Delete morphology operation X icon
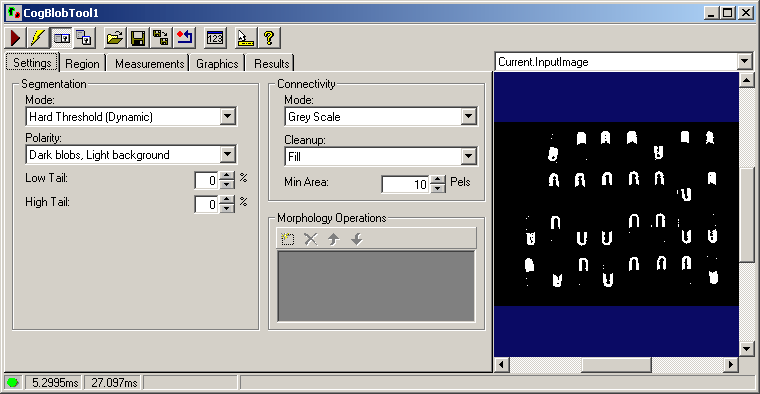 [x=311, y=238]
